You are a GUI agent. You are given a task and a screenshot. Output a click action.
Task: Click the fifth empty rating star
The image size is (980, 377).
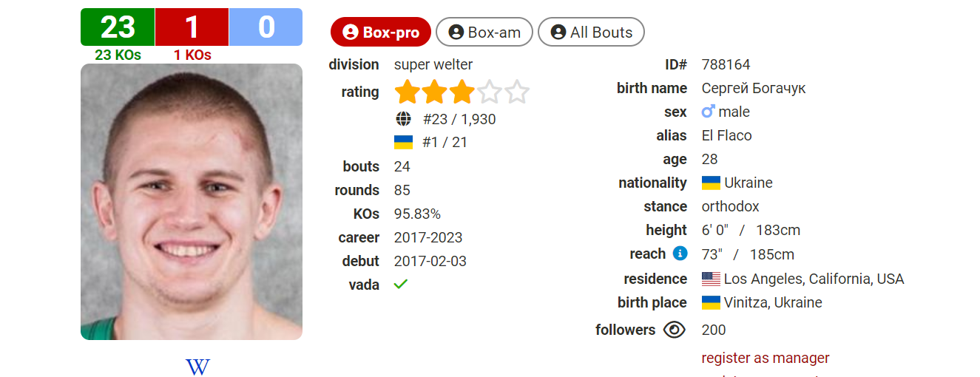tap(517, 92)
